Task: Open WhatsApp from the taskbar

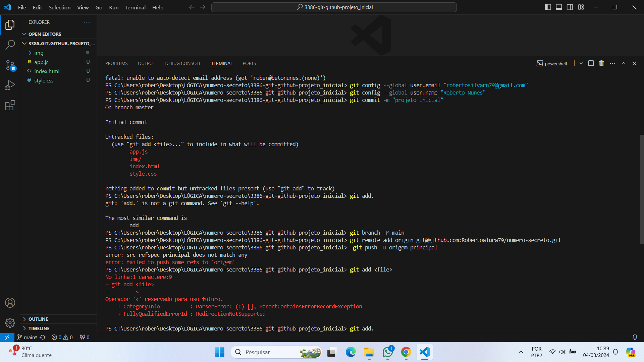Action: [x=388, y=352]
